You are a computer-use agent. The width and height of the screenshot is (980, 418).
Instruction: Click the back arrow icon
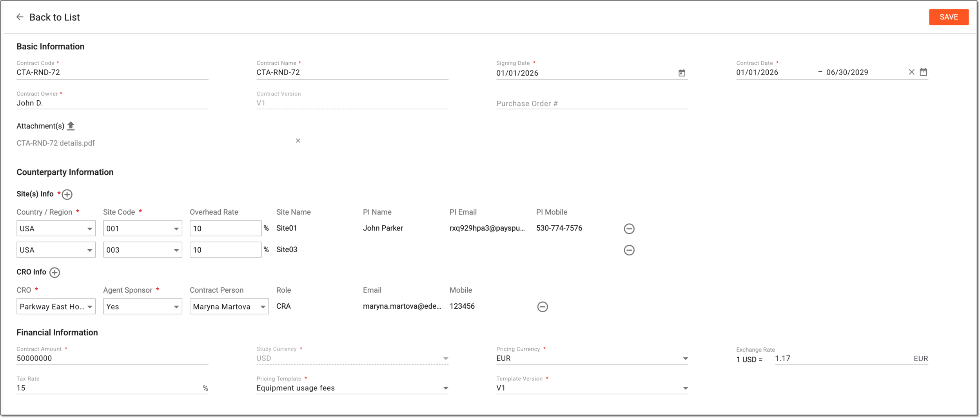pyautogui.click(x=20, y=17)
